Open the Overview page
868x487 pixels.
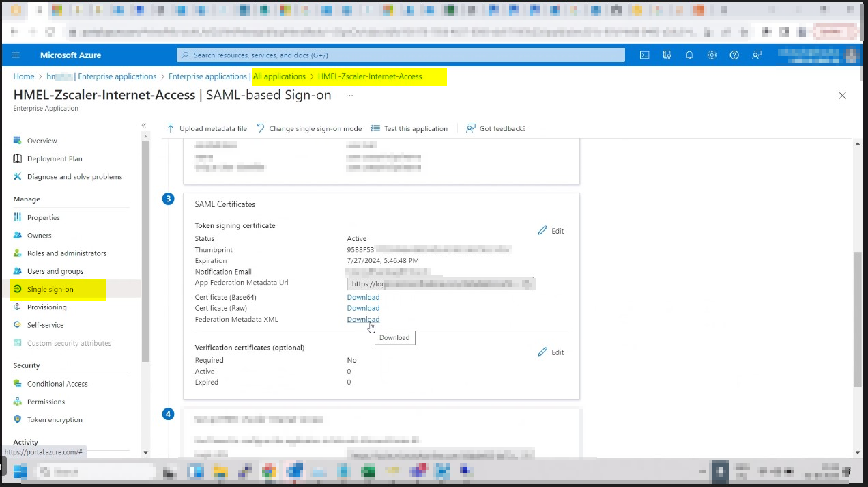42,141
